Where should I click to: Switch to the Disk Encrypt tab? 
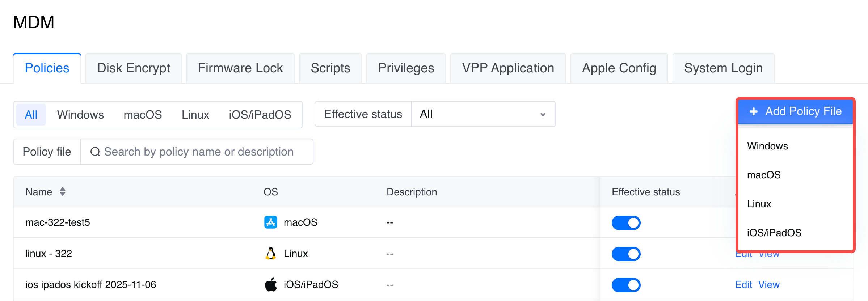[x=133, y=68]
